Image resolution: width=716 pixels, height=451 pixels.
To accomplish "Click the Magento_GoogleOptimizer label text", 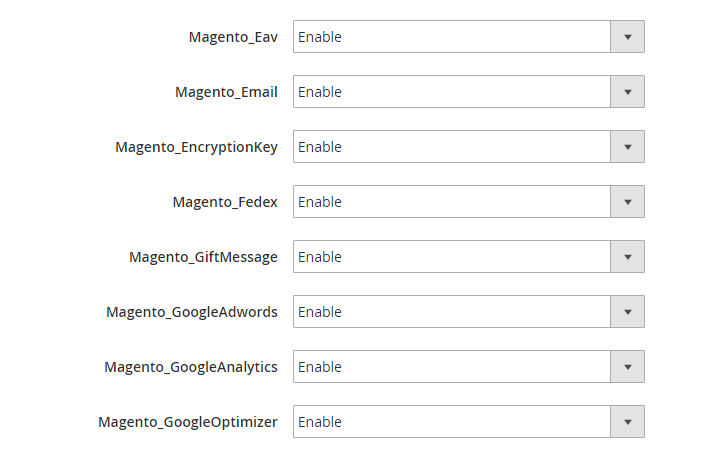I will 188,422.
